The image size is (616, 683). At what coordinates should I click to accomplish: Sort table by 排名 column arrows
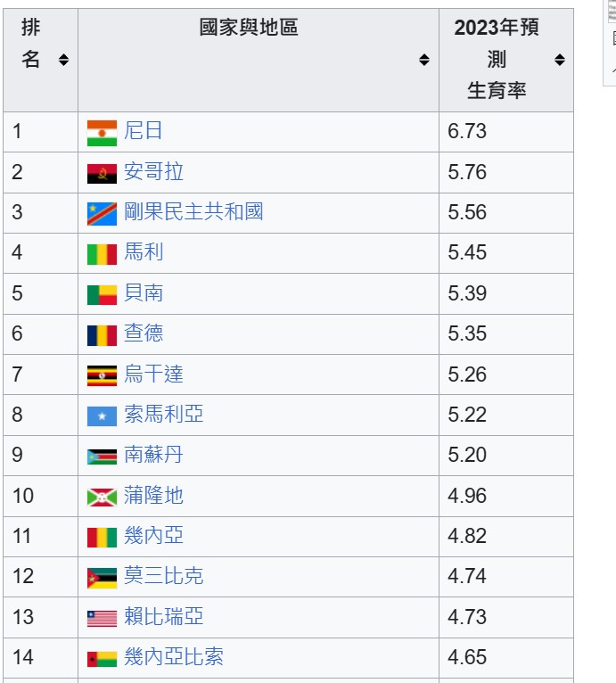[63, 60]
